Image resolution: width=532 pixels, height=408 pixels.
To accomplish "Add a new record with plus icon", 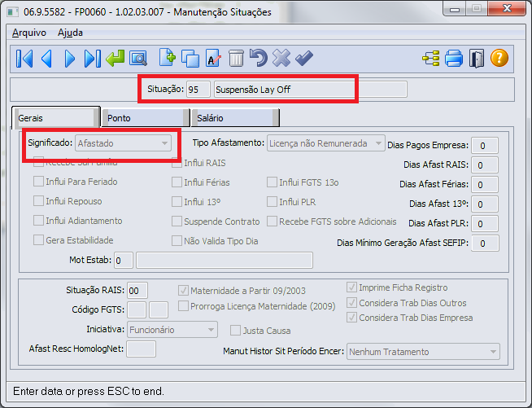I will click(x=168, y=57).
